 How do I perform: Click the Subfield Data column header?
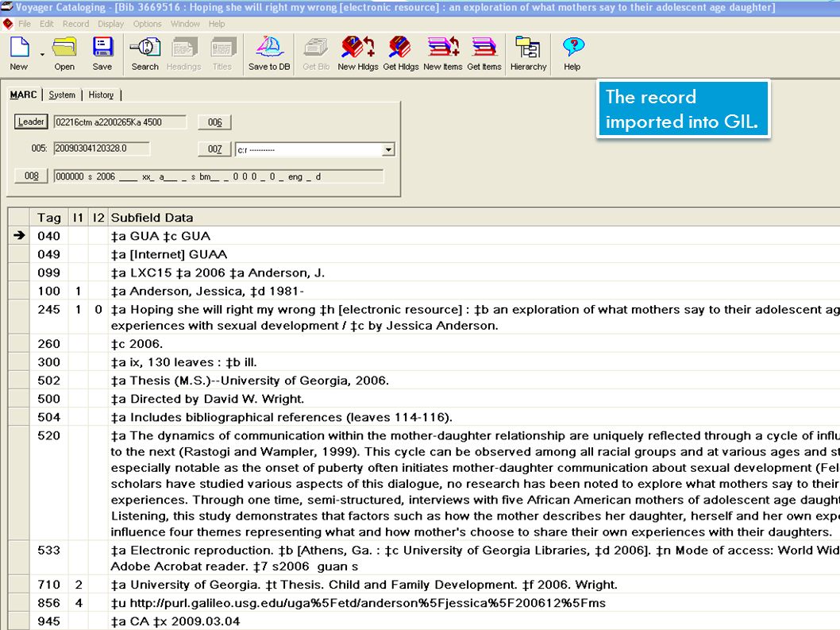474,218
